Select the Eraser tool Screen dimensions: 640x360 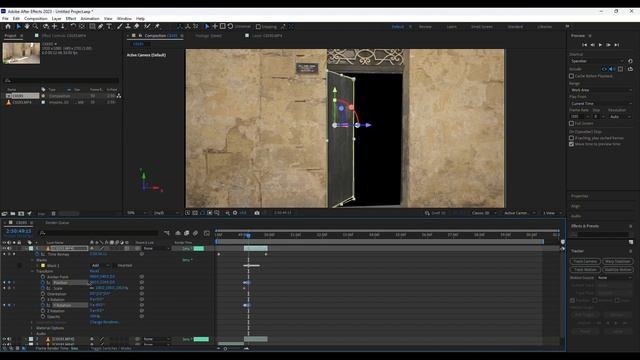click(x=136, y=26)
